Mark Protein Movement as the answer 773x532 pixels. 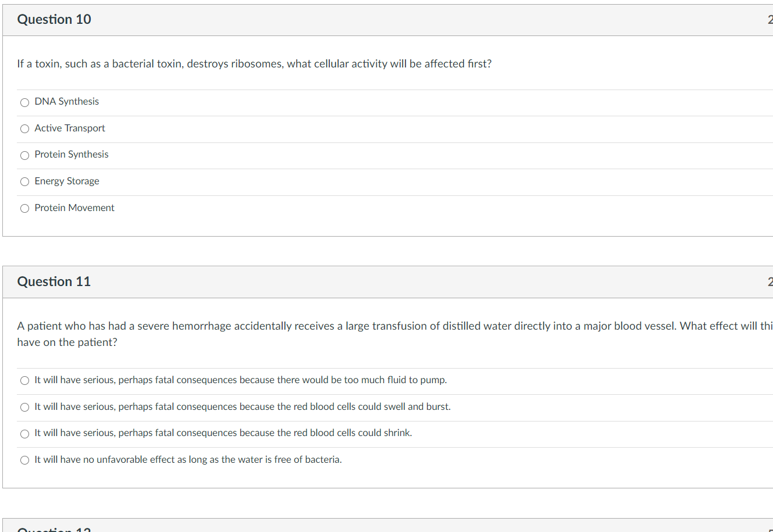24,209
